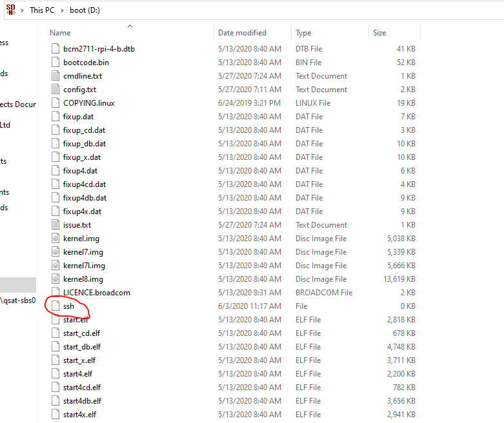Click the LICENCE.broadcom file name
The image size is (504, 423).
click(x=97, y=293)
